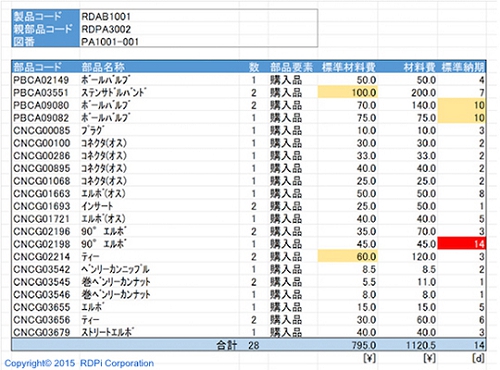
Task: Click total lead time 14 in summary row
Action: tap(479, 345)
